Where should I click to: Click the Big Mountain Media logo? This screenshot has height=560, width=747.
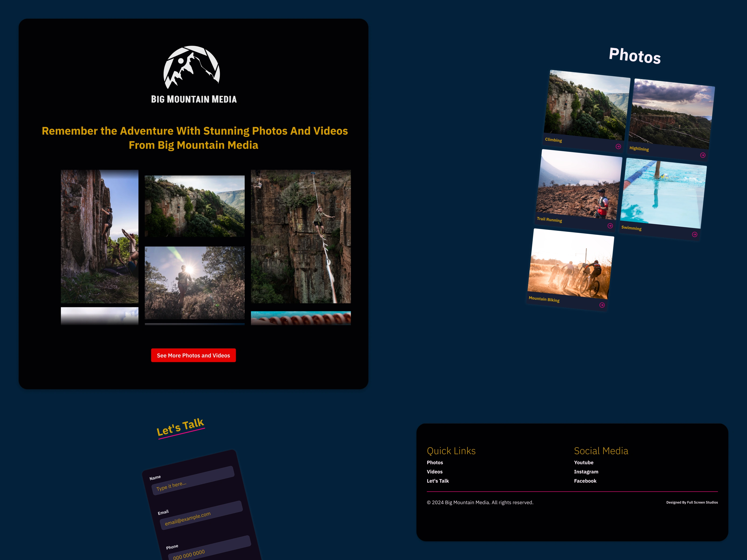click(194, 74)
